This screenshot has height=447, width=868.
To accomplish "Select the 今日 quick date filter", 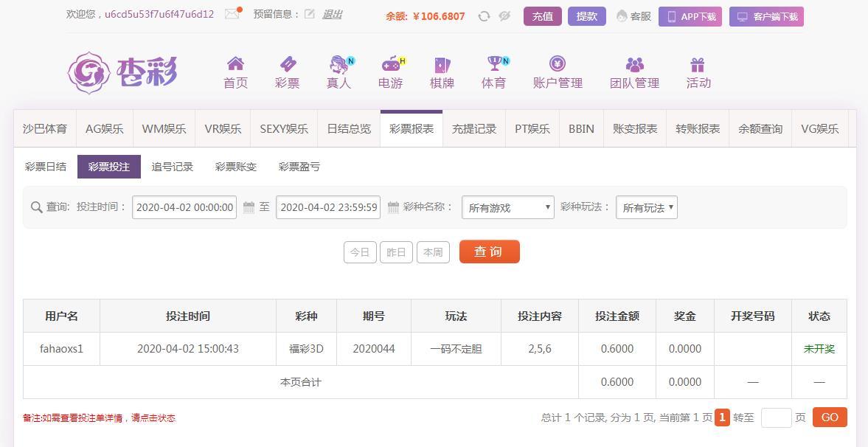I will click(360, 252).
